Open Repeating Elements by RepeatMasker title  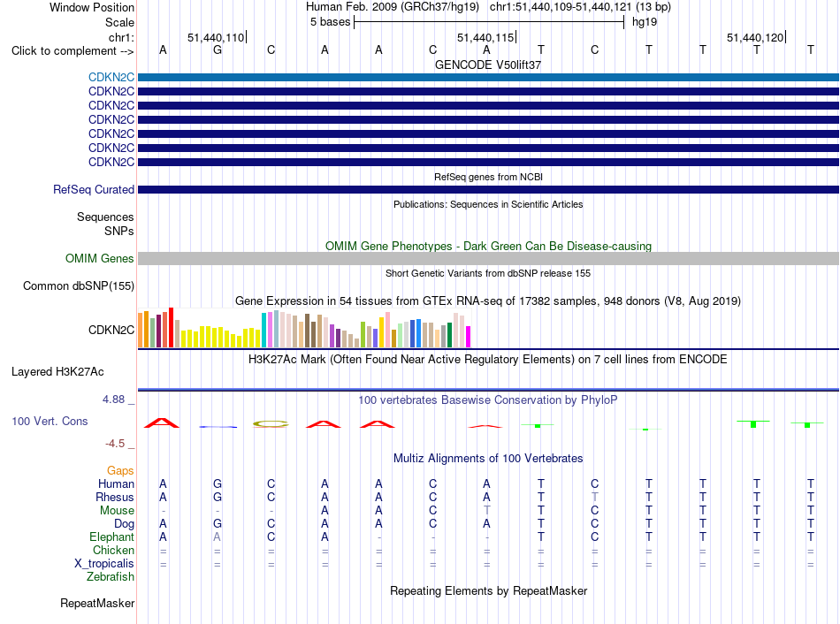pos(488,590)
